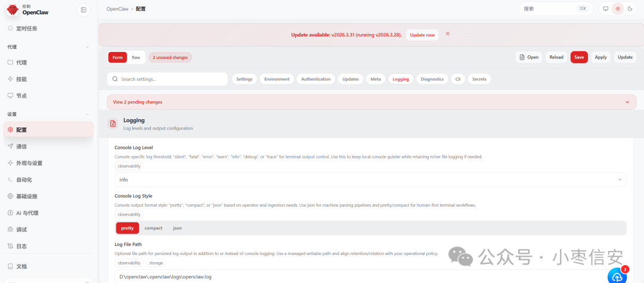Open the Diagnostics category tab

tap(432, 79)
